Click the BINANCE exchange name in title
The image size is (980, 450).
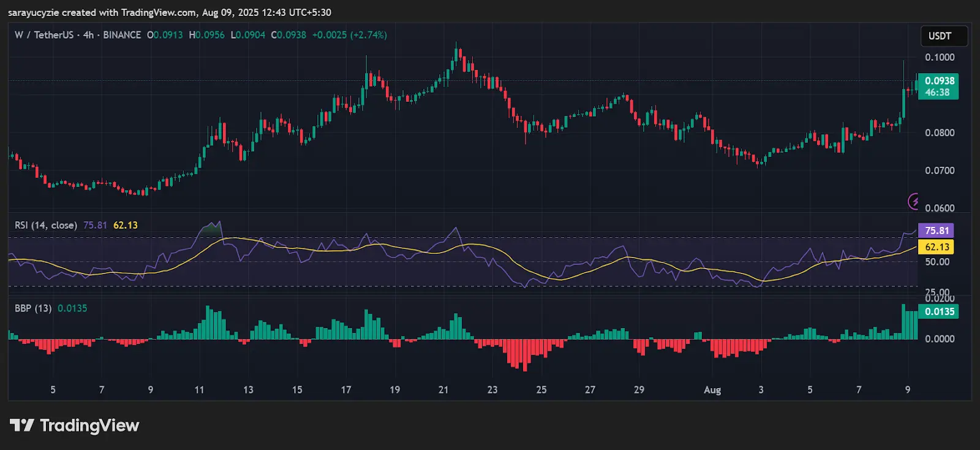[x=122, y=35]
